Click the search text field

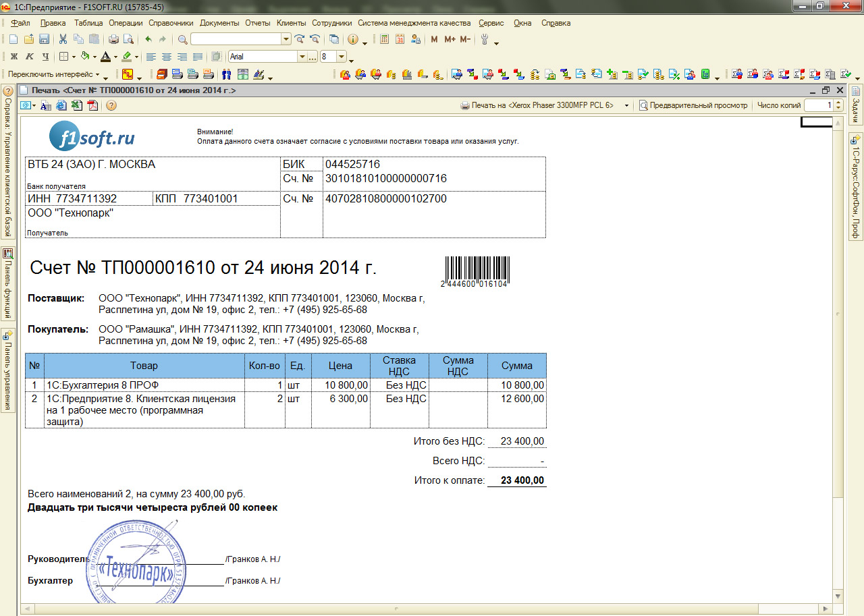point(236,40)
